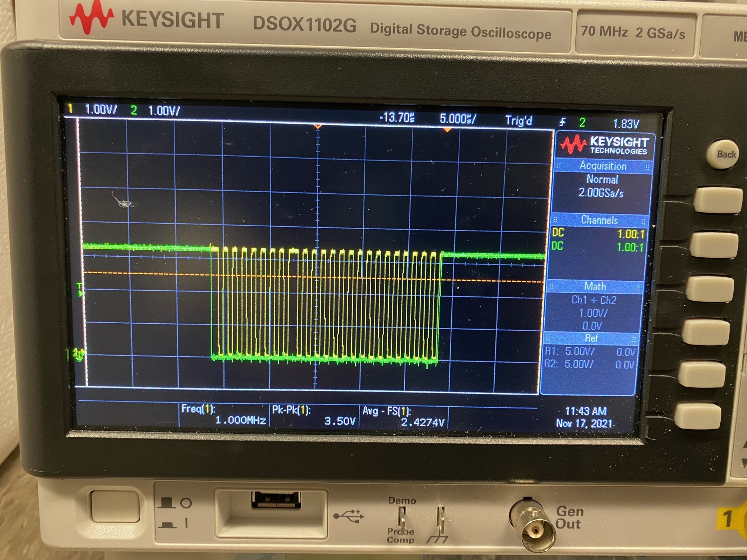Push the softkey beside the Channels DC rows
The width and height of the screenshot is (747, 560).
click(x=714, y=244)
